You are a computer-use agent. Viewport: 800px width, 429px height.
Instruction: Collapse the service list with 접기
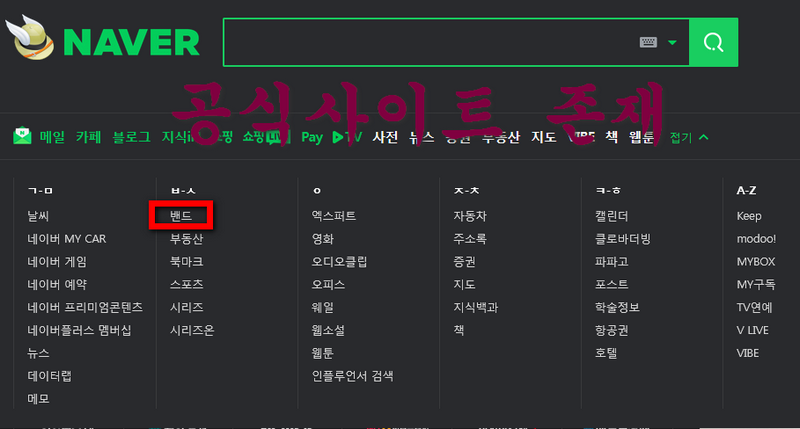[689, 137]
